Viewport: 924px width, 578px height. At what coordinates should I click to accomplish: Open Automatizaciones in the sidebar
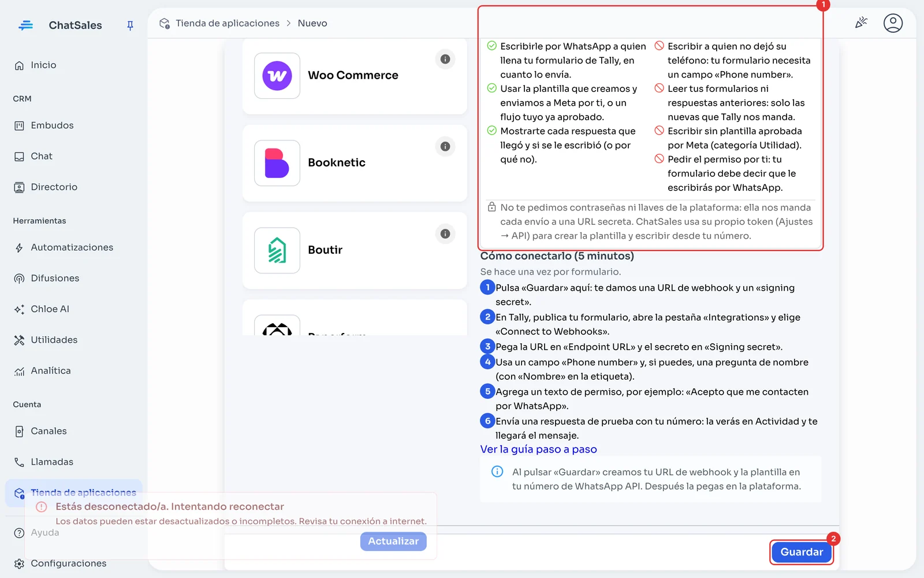pos(73,247)
